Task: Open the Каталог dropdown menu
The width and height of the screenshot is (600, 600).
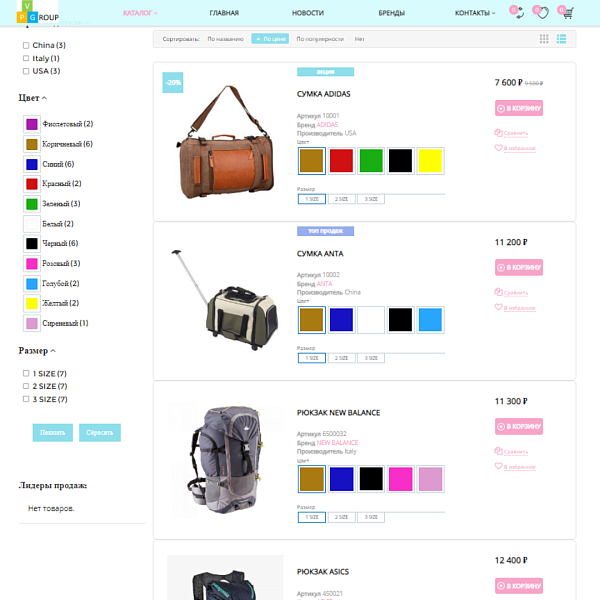Action: (140, 13)
